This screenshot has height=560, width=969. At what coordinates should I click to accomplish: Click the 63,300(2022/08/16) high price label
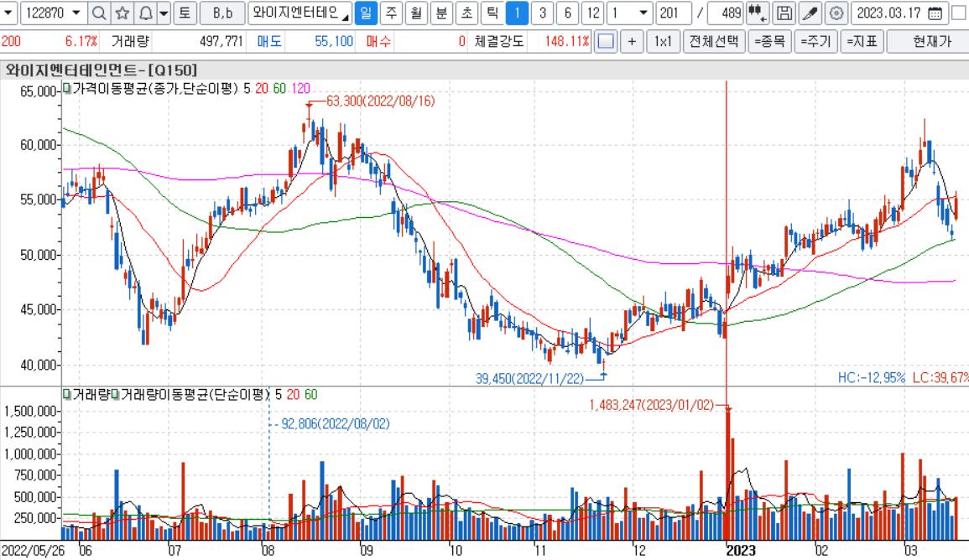coord(381,101)
